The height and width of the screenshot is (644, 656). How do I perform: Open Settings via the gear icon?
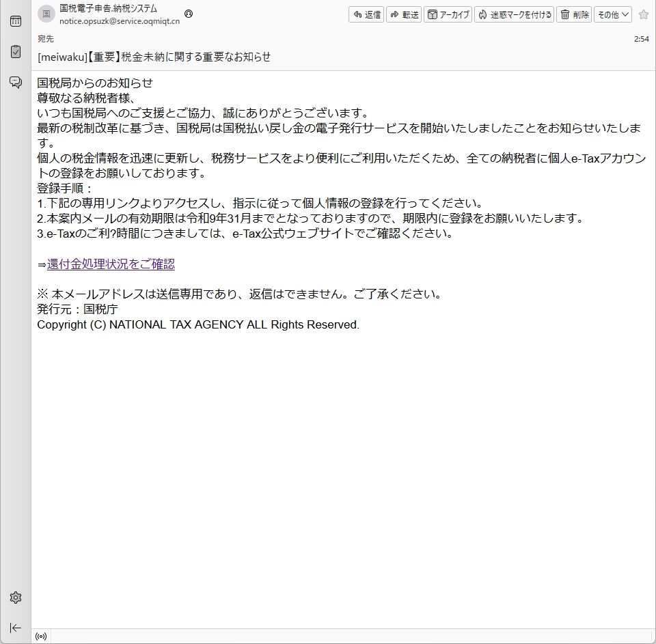point(15,598)
